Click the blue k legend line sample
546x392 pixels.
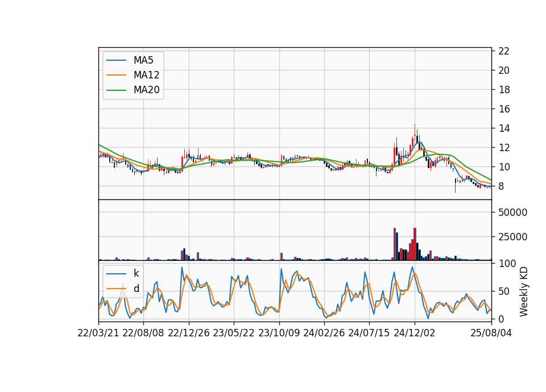tap(116, 274)
